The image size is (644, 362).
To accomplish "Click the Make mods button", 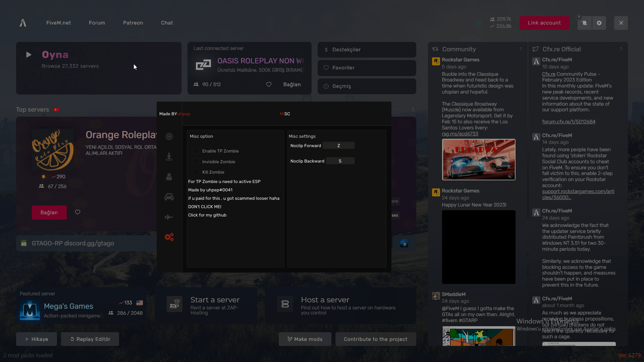I will pyautogui.click(x=305, y=339).
